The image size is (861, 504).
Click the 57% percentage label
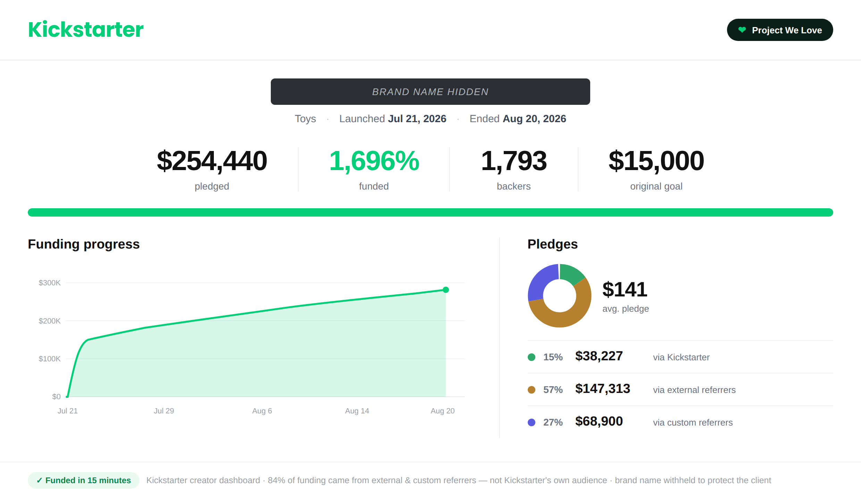[x=553, y=390]
